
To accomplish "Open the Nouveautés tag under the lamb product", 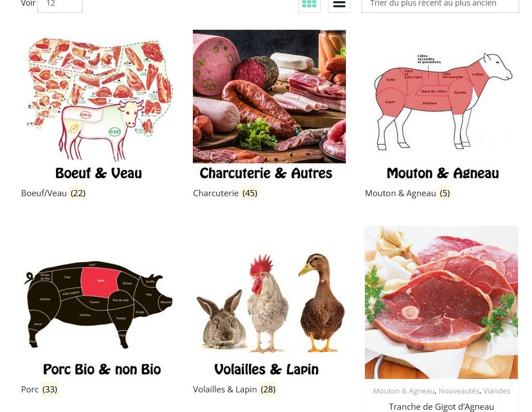I will click(x=459, y=391).
